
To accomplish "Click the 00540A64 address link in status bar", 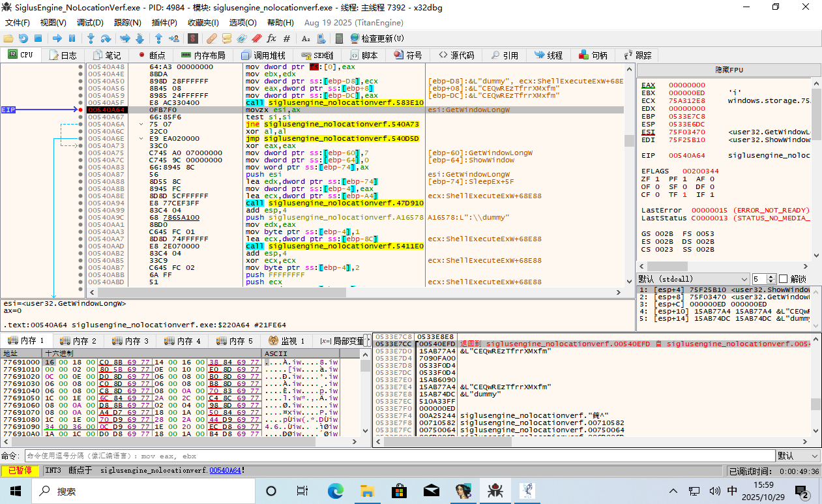I will click(225, 470).
